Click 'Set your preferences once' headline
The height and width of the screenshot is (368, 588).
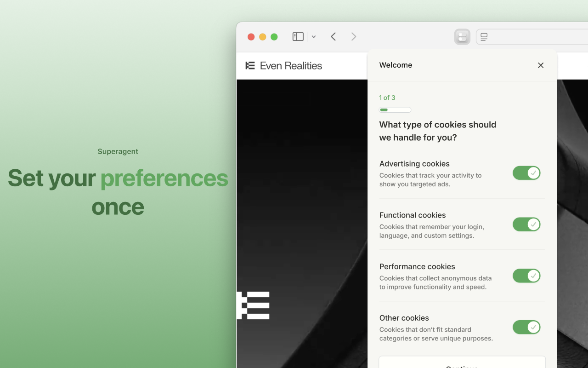[x=118, y=192]
